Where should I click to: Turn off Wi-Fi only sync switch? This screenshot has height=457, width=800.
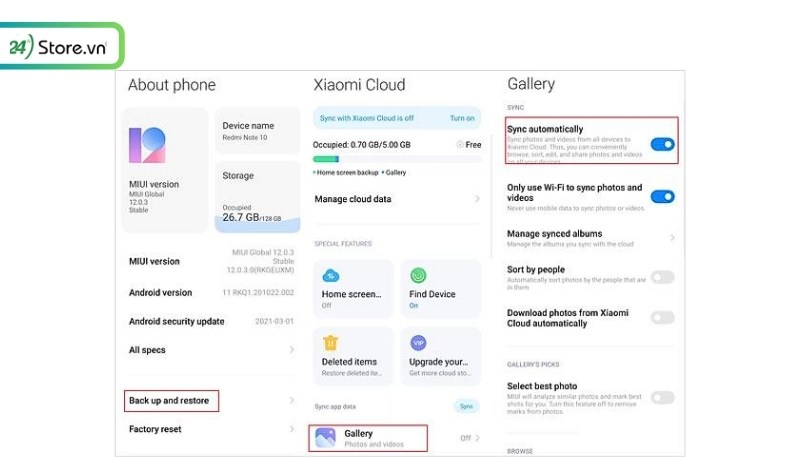tap(662, 196)
